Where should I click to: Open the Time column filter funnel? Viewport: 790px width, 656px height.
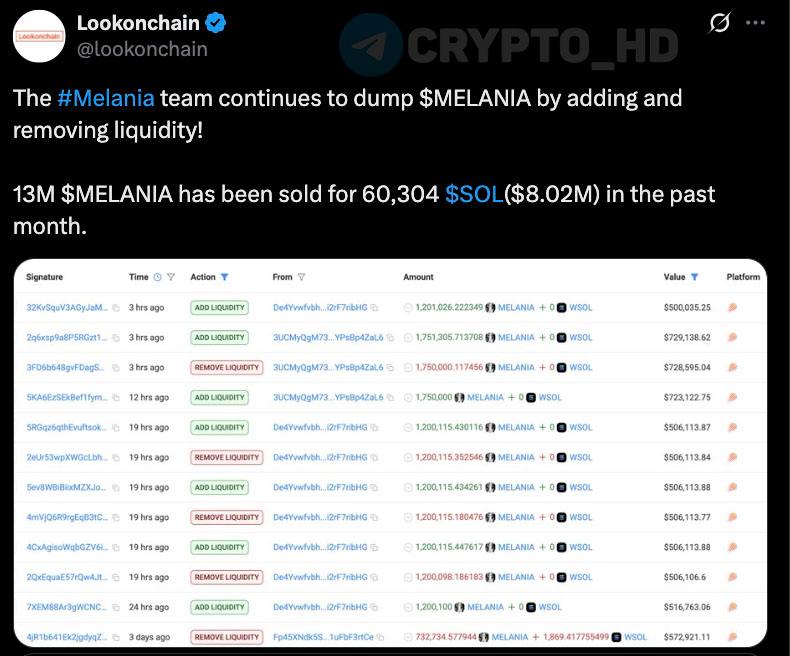pos(171,277)
